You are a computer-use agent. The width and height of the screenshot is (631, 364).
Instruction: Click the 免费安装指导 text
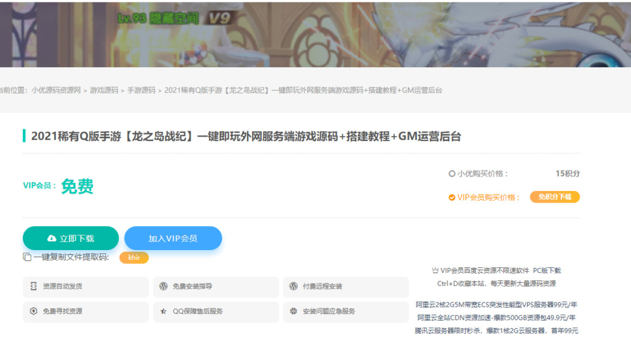click(x=192, y=286)
